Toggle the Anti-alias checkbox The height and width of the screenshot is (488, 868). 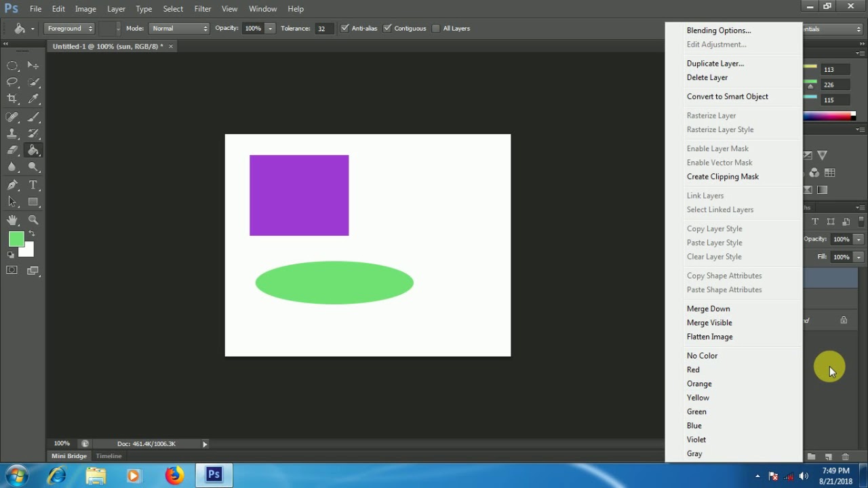point(345,28)
